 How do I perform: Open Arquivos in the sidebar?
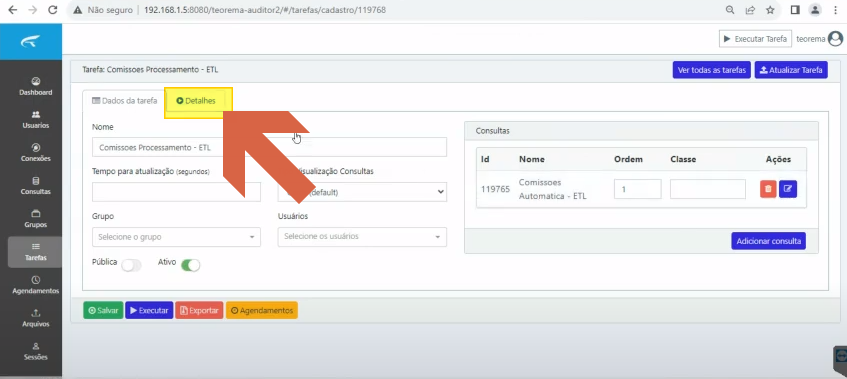tap(36, 319)
